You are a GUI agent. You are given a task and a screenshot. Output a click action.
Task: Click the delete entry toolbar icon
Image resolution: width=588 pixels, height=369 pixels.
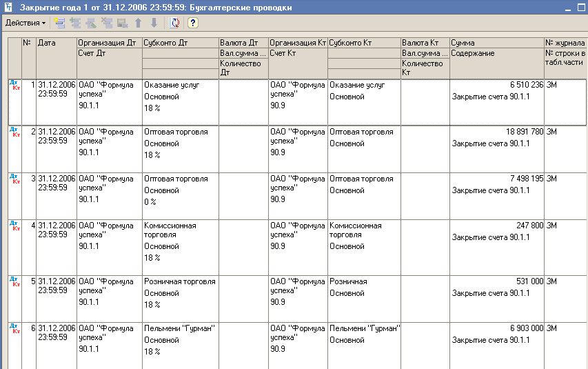pos(106,23)
